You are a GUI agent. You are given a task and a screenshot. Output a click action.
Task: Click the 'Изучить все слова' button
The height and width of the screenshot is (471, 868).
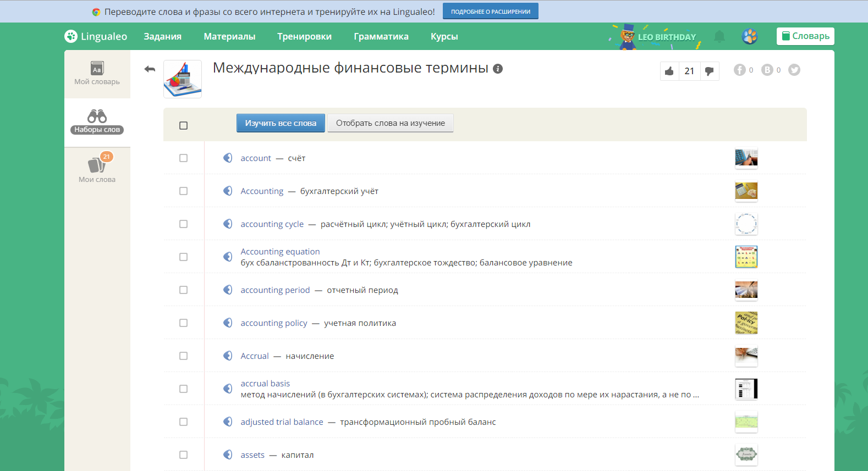281,123
